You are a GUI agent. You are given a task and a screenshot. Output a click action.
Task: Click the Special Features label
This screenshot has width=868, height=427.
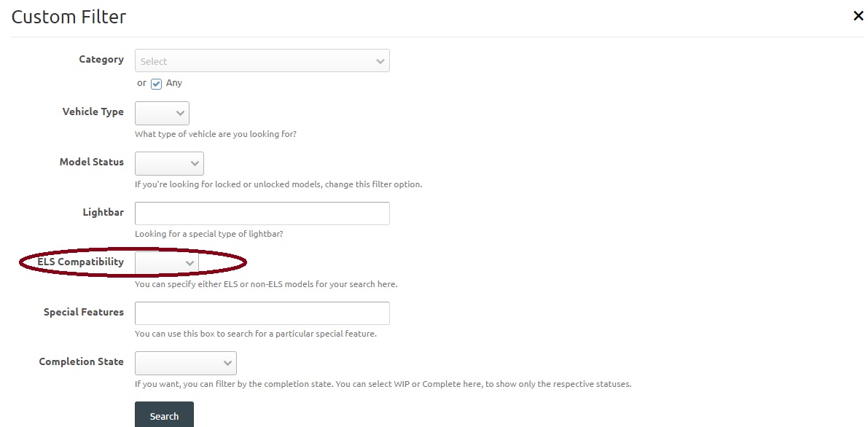(83, 313)
